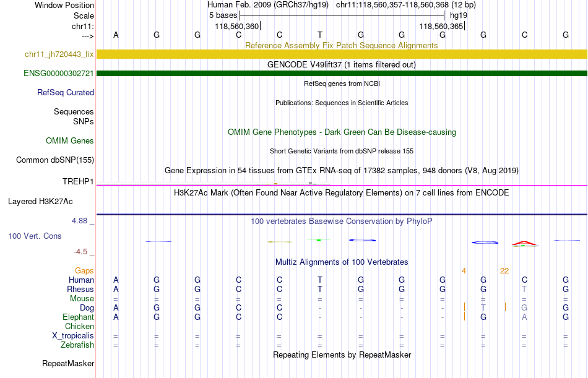The width and height of the screenshot is (588, 378).
Task: Click the X_tropicalis species row label
Action: click(73, 336)
